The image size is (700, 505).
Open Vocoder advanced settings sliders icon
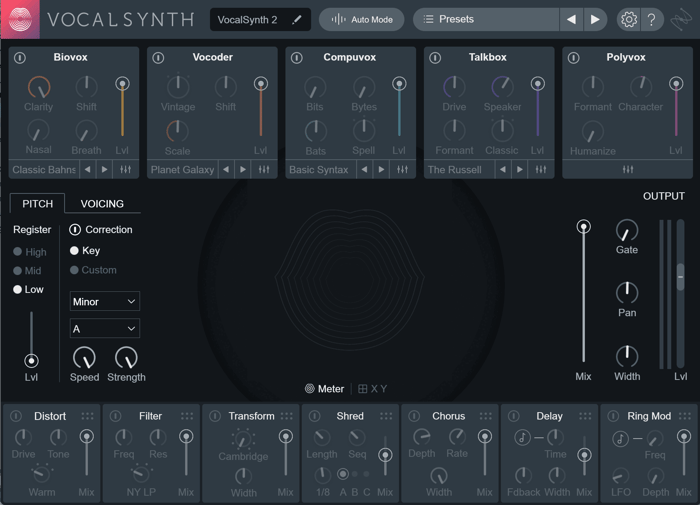coord(264,170)
